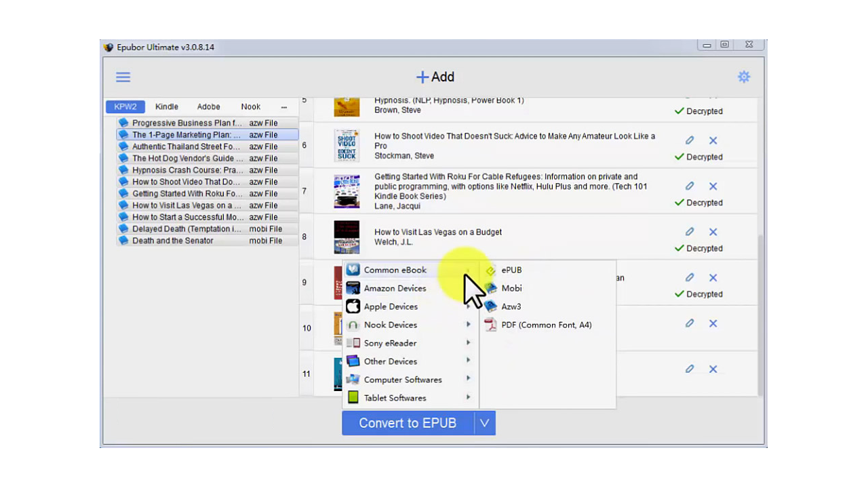Open the settings gear icon
This screenshot has height=488, width=868.
click(744, 77)
